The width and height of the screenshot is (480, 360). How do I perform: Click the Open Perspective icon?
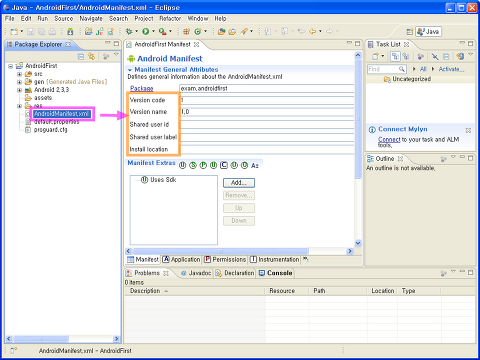click(x=410, y=32)
